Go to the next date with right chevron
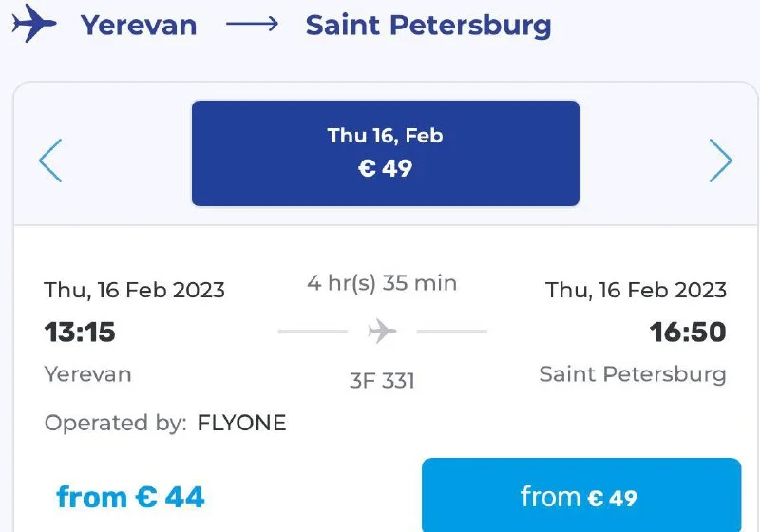The width and height of the screenshot is (760, 532). tap(721, 161)
